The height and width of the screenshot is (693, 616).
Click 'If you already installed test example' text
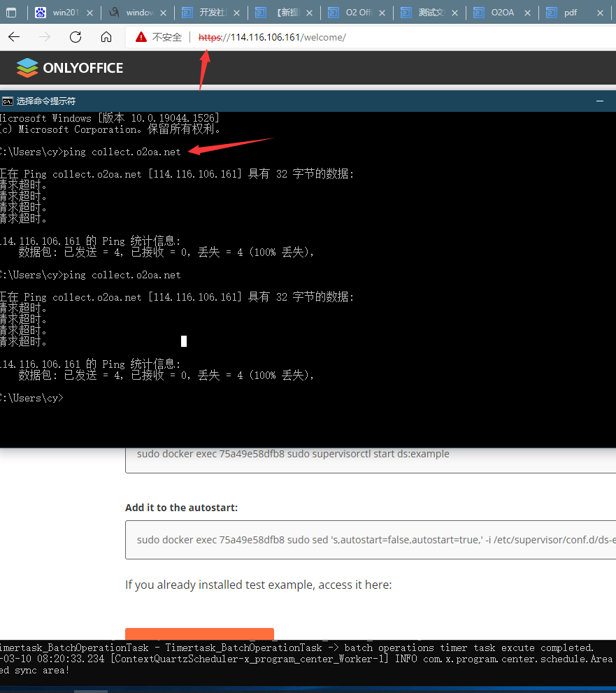(x=259, y=585)
